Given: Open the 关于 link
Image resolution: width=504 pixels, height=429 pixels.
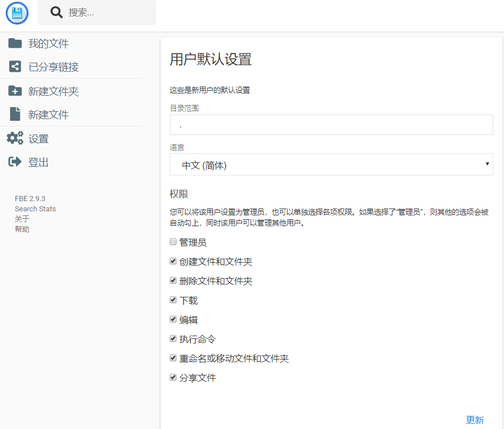Looking at the screenshot, I should coord(21,219).
